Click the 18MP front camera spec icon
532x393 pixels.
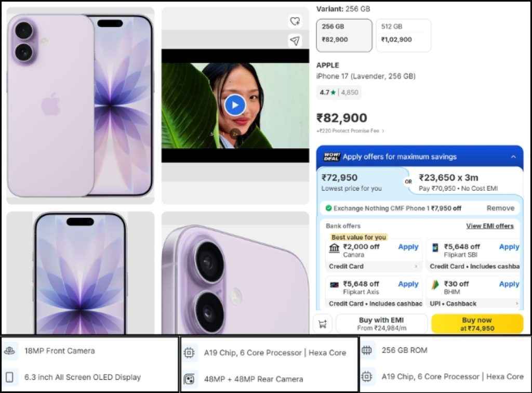[9, 351]
